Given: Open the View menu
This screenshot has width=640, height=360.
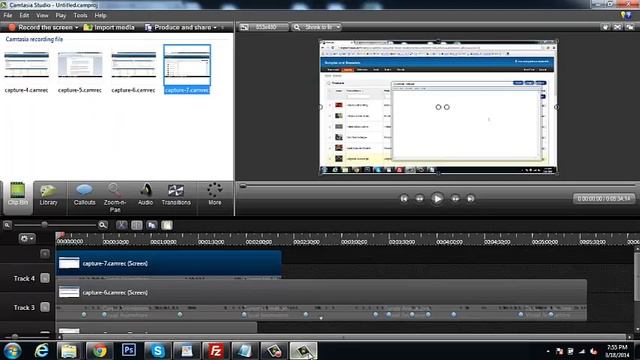Looking at the screenshot, I should pos(42,16).
